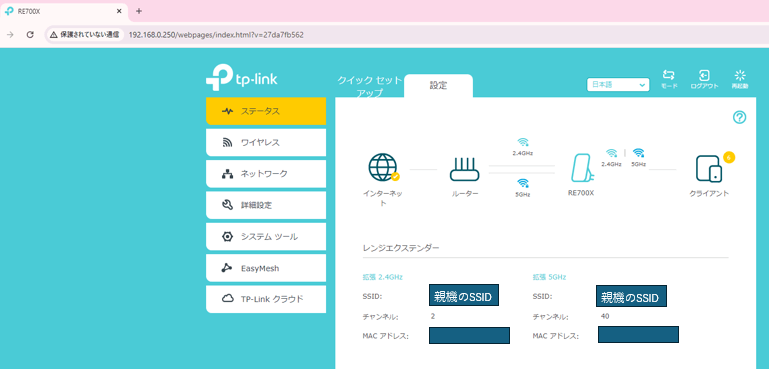The height and width of the screenshot is (369, 769).
Task: Click the システム ツール gear icon in sidebar
Action: [x=227, y=237]
